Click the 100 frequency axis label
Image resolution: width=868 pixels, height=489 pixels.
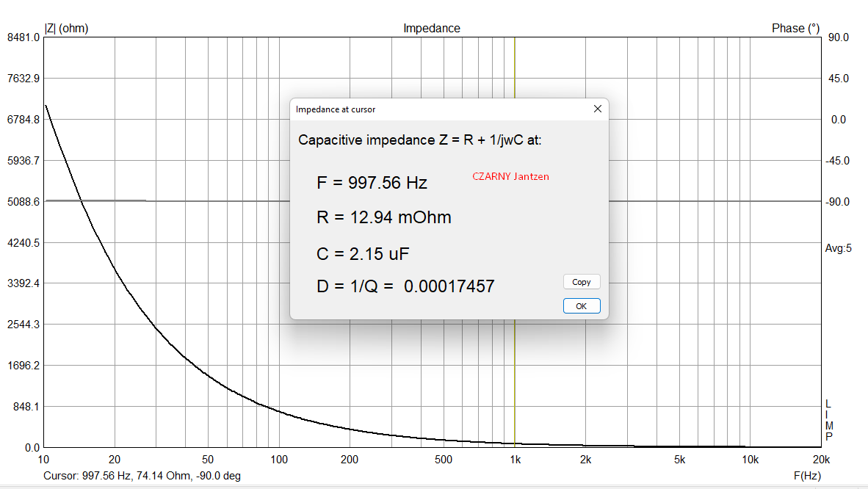pyautogui.click(x=279, y=460)
